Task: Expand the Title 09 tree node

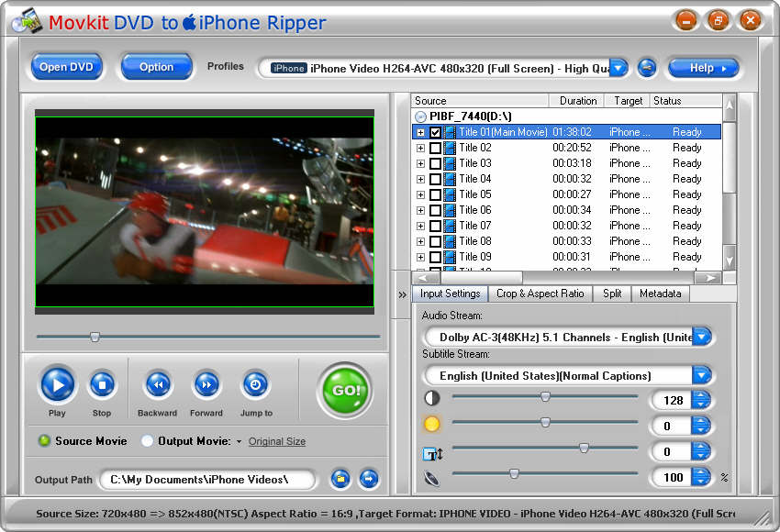Action: click(x=421, y=257)
